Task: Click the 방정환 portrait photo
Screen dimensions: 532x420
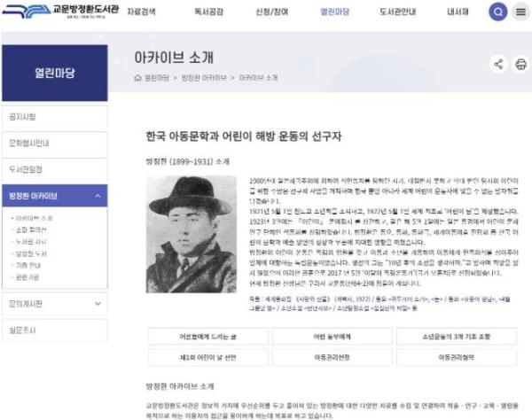Action: tap(192, 234)
